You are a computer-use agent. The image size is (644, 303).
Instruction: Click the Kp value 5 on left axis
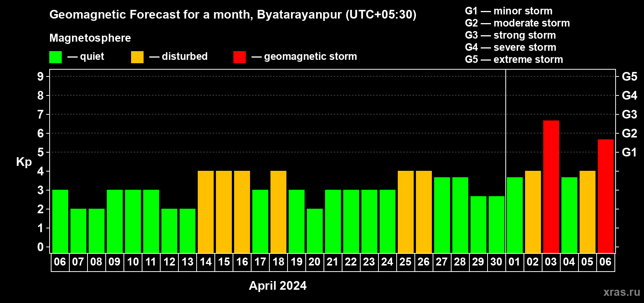[41, 152]
